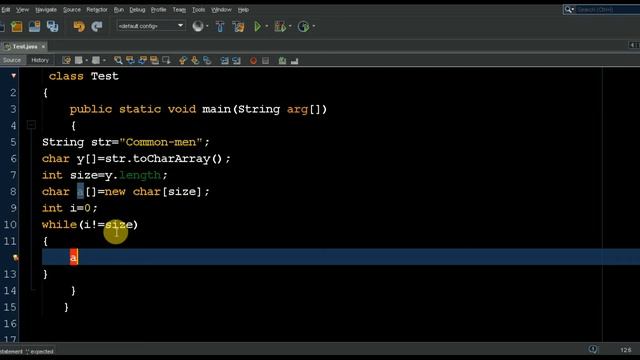640x360 pixels.
Task: Click the Back navigation icon in editor toolbar
Action: point(78,61)
